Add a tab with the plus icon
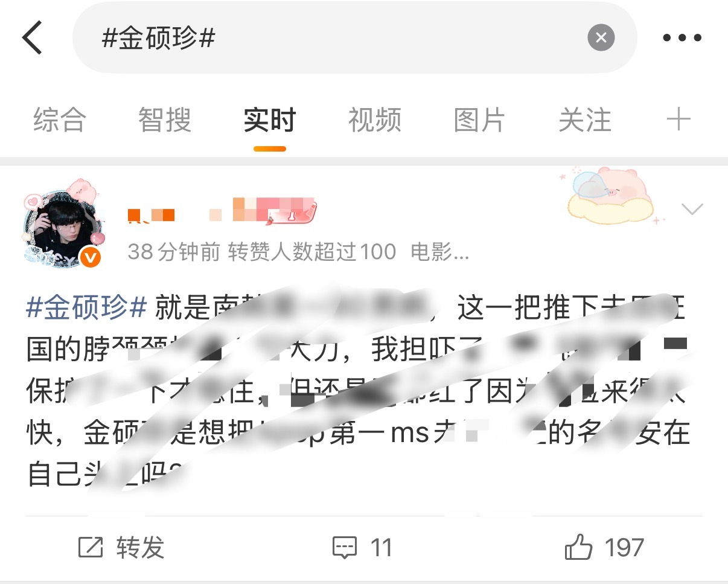Screen dimensions: 728x584 tap(679, 119)
